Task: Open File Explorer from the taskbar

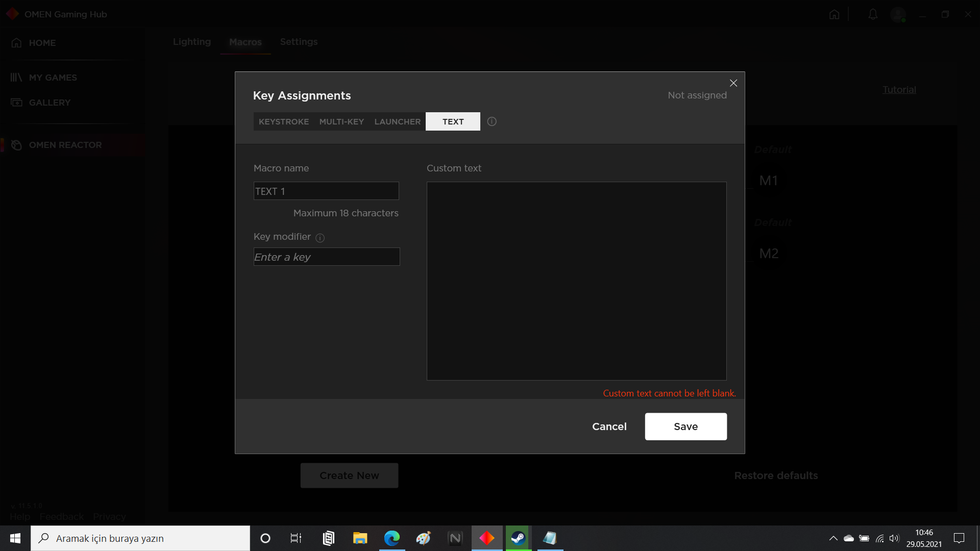Action: (x=360, y=538)
